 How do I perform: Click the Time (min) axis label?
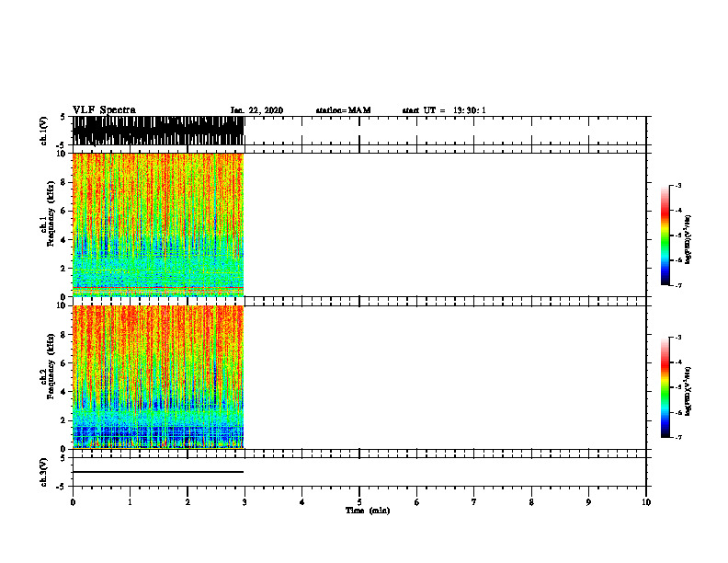368,511
